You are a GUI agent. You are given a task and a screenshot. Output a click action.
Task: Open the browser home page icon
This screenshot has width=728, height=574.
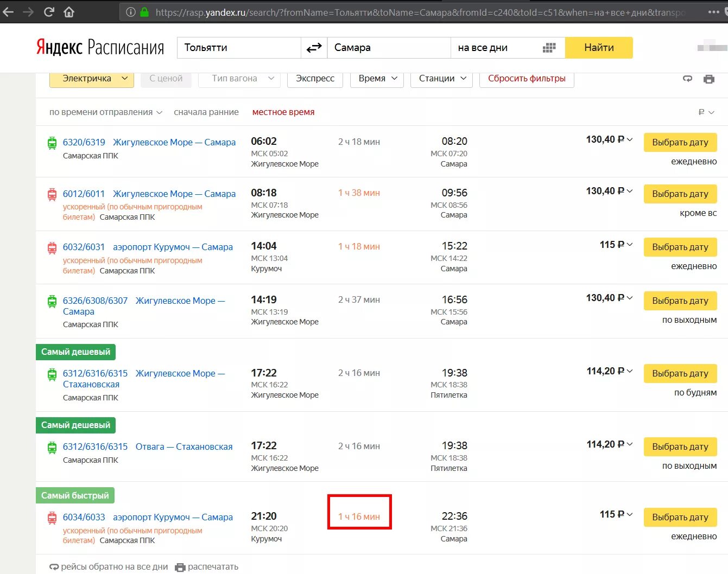tap(69, 11)
